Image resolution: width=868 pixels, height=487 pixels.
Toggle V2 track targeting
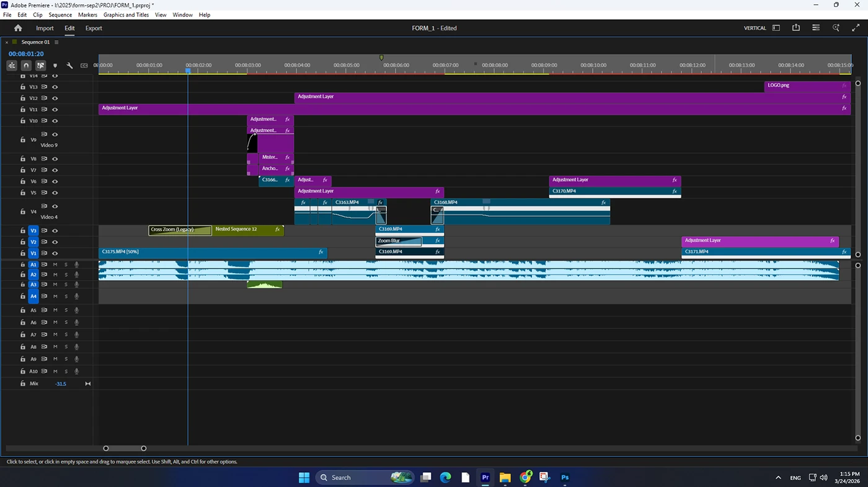33,242
